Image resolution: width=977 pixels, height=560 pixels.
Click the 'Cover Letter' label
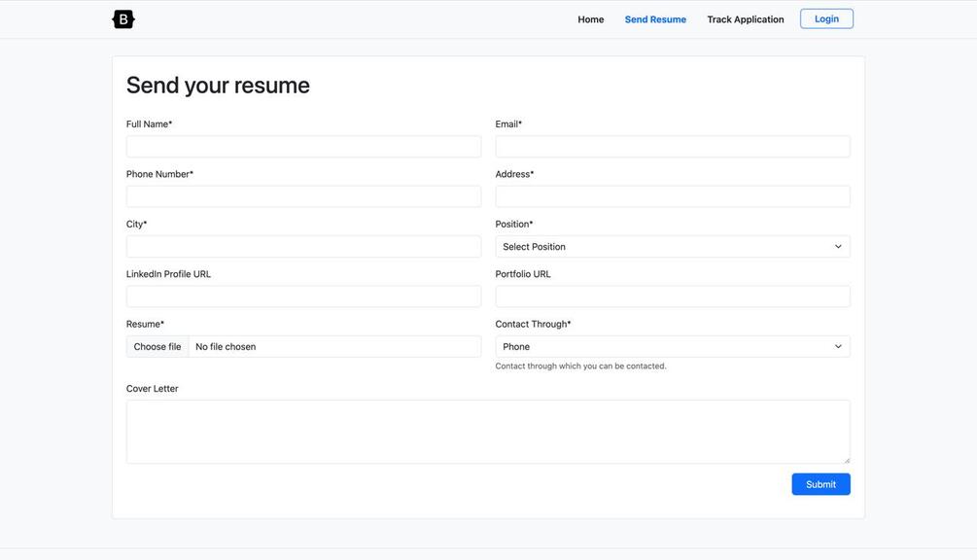tap(152, 389)
